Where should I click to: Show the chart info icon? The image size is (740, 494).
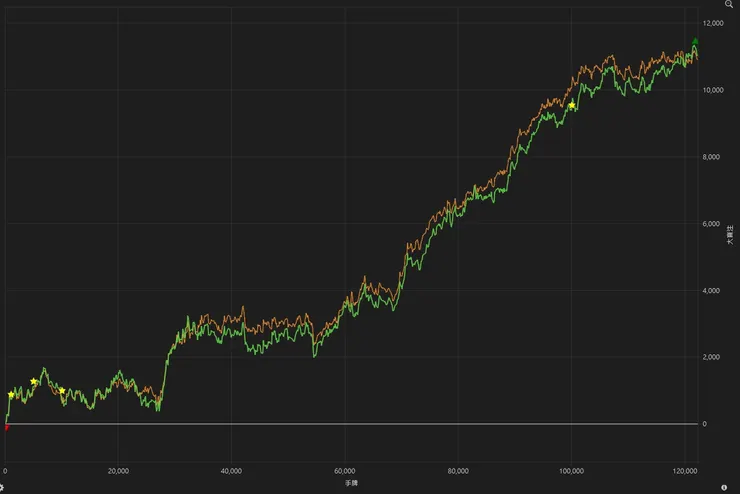tap(724, 487)
